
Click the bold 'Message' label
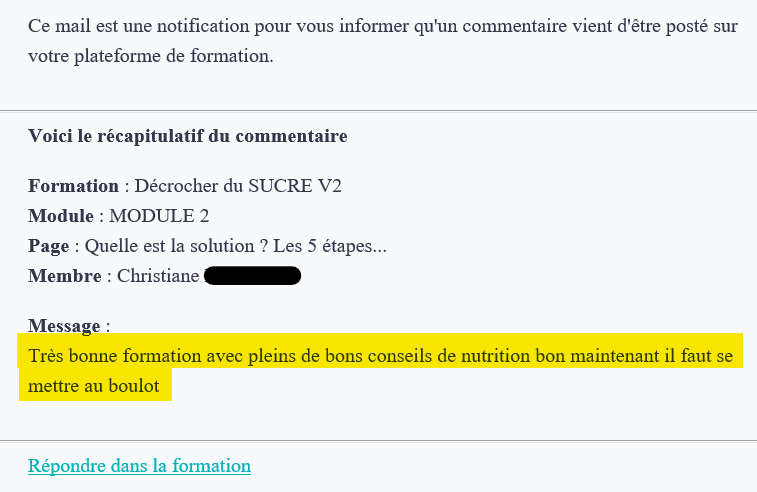coord(64,326)
